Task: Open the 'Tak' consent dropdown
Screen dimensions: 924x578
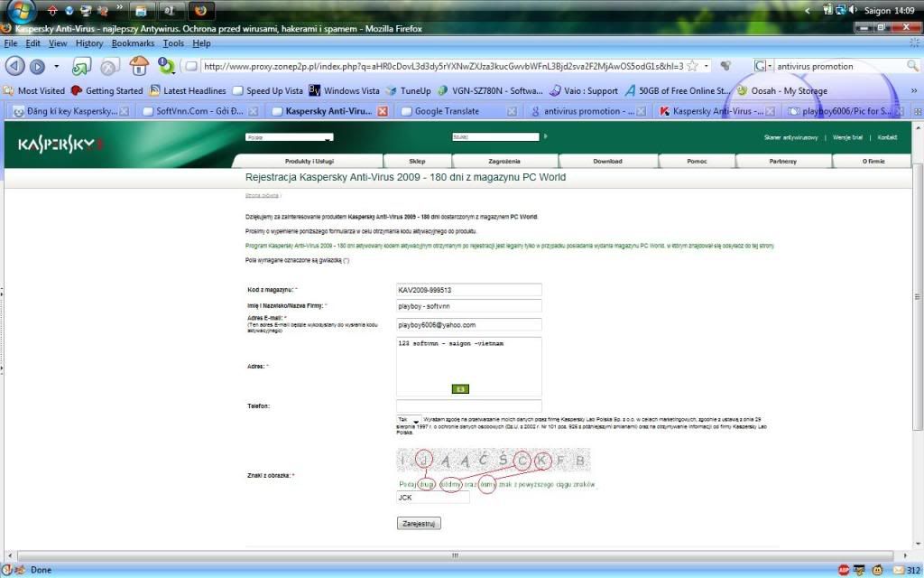Action: click(408, 420)
